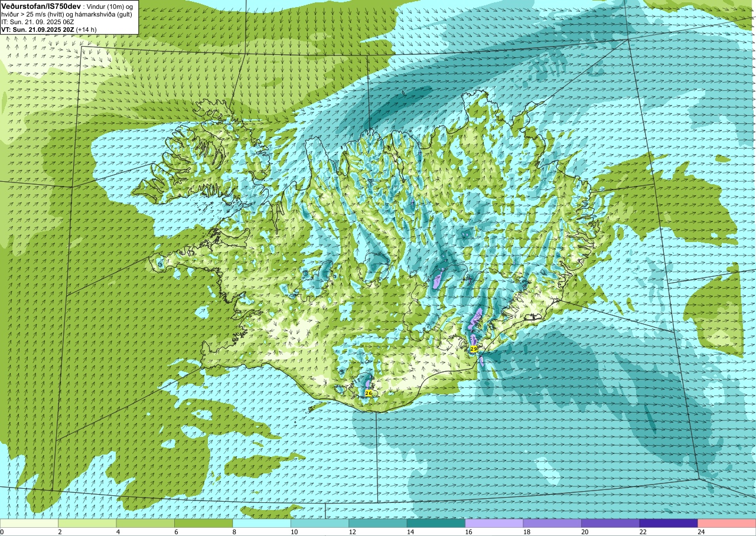
Task: Click the yellow gust marker labeled 26
Action: coord(369,393)
